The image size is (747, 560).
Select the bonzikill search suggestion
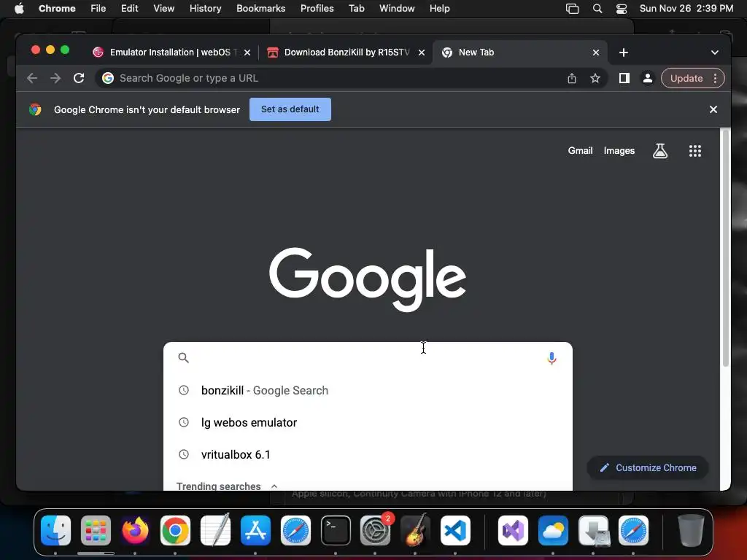(368, 391)
